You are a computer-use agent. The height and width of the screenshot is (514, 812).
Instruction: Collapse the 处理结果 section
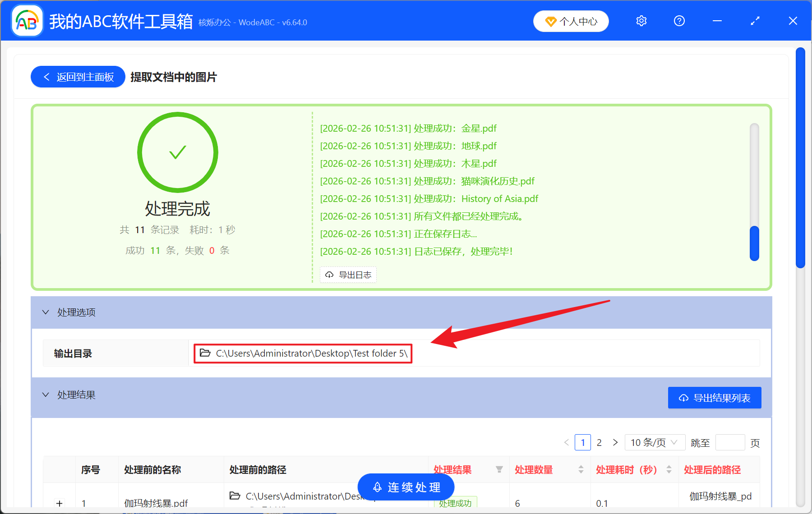click(x=45, y=395)
